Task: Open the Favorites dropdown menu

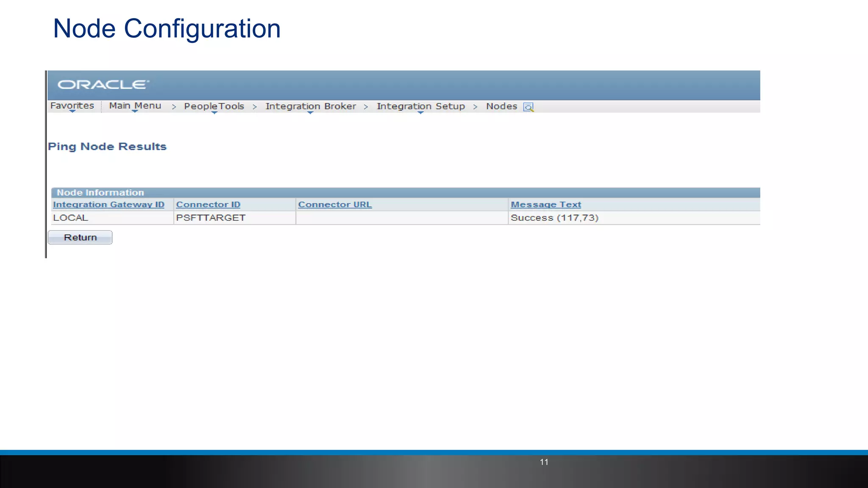Action: [x=72, y=106]
